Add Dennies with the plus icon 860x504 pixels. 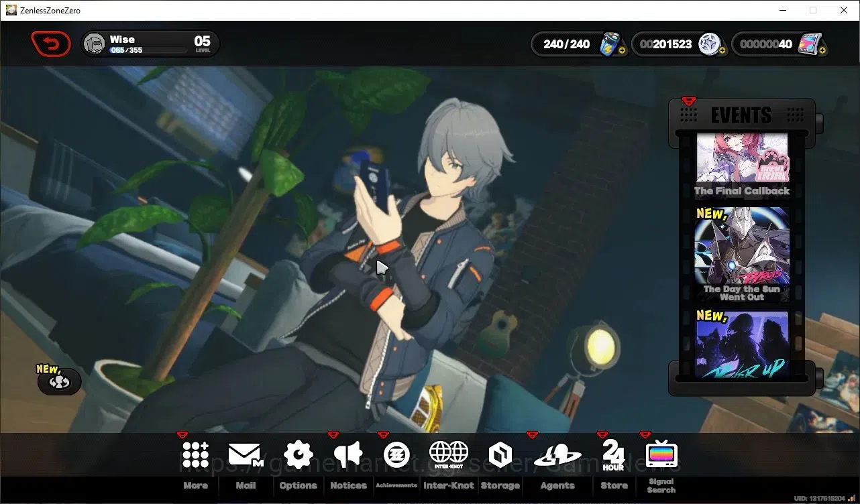722,51
